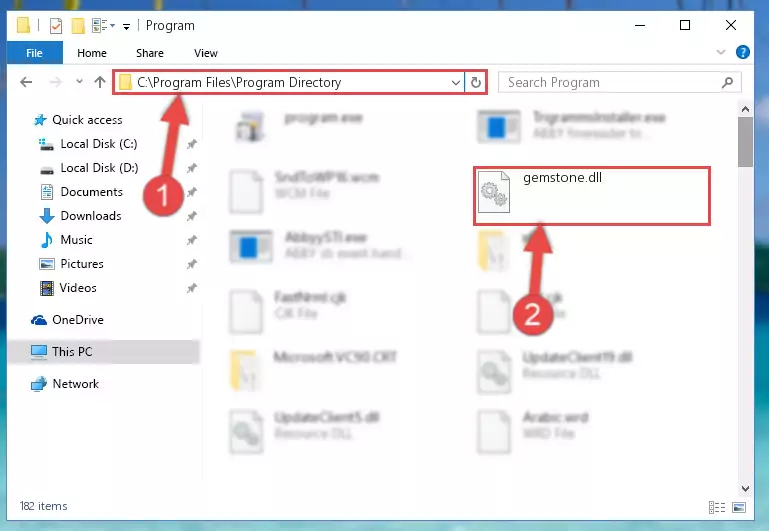
Task: Select Network in navigation pane
Action: click(76, 383)
